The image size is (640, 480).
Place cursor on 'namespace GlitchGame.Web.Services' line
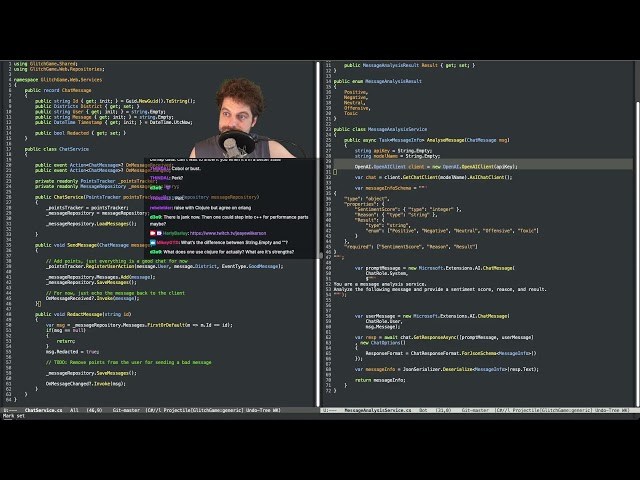58,80
